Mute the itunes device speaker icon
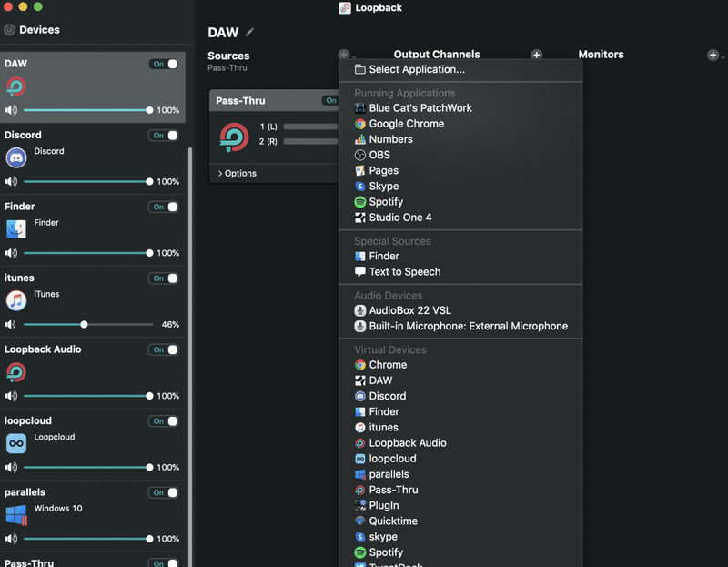 point(10,324)
